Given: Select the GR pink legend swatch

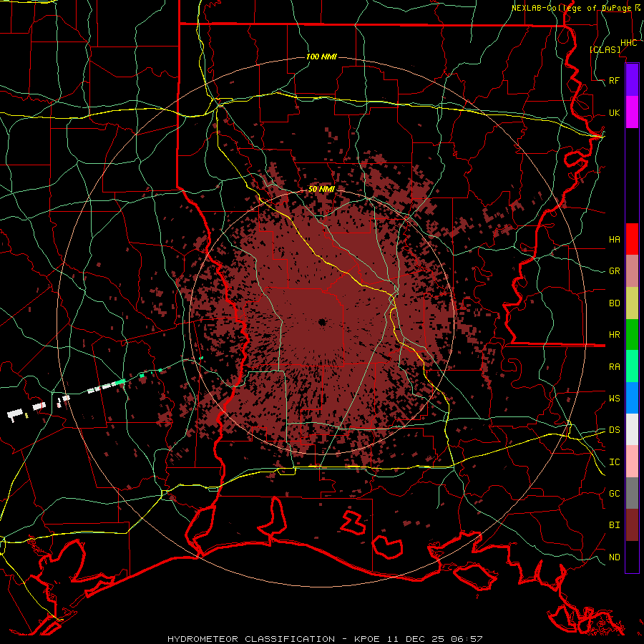Looking at the screenshot, I should pyautogui.click(x=632, y=270).
